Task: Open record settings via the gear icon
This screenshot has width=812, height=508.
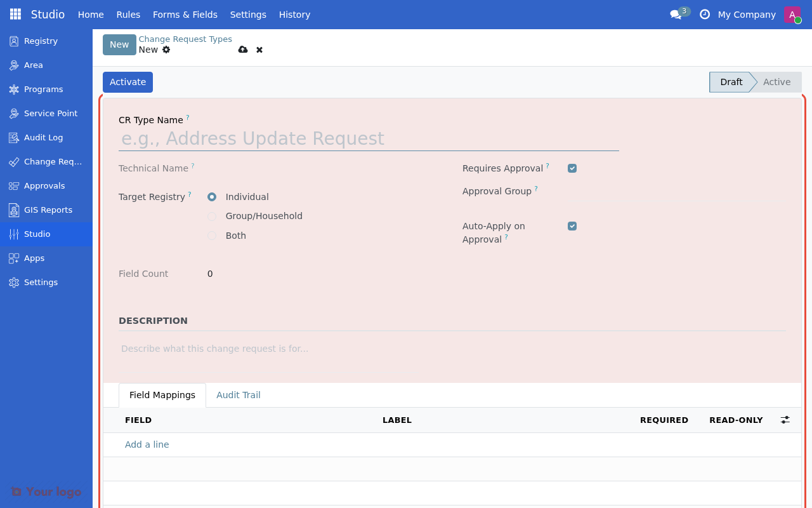Action: click(165, 50)
